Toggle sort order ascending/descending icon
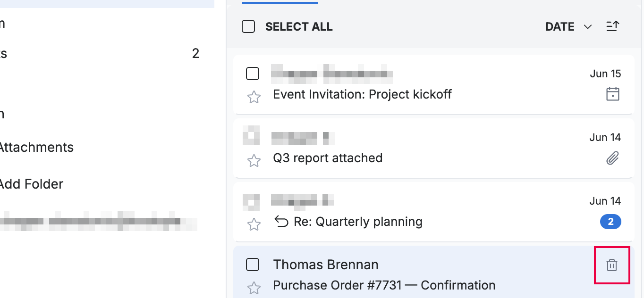Viewport: 644px width, 298px height. (612, 27)
